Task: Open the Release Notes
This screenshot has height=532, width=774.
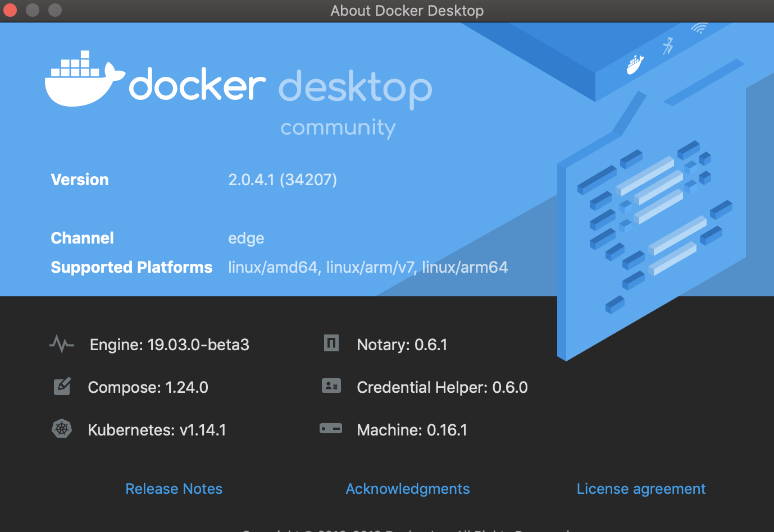Action: click(x=174, y=489)
